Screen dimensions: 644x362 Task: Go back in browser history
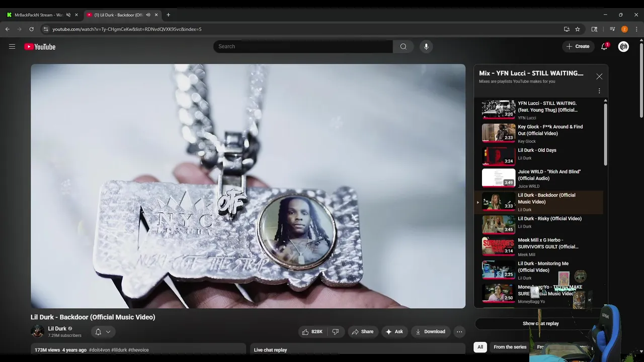click(8, 29)
